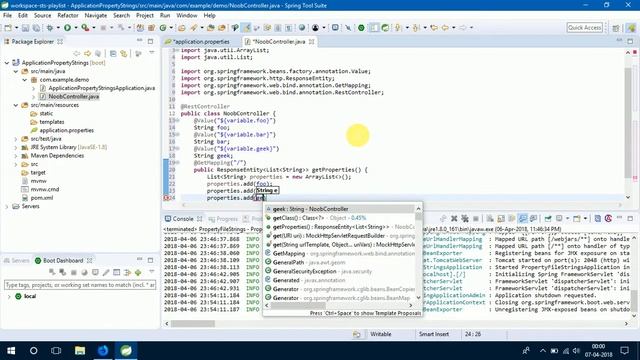Switch to the Progress tab

(223, 219)
